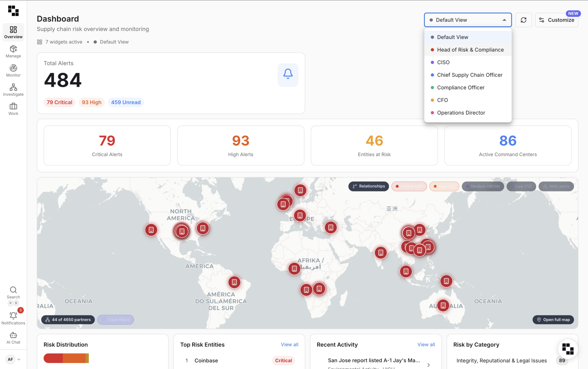Screen dimensions: 588x369
Task: Click the Critical tag beside Coinbase
Action: click(x=283, y=361)
